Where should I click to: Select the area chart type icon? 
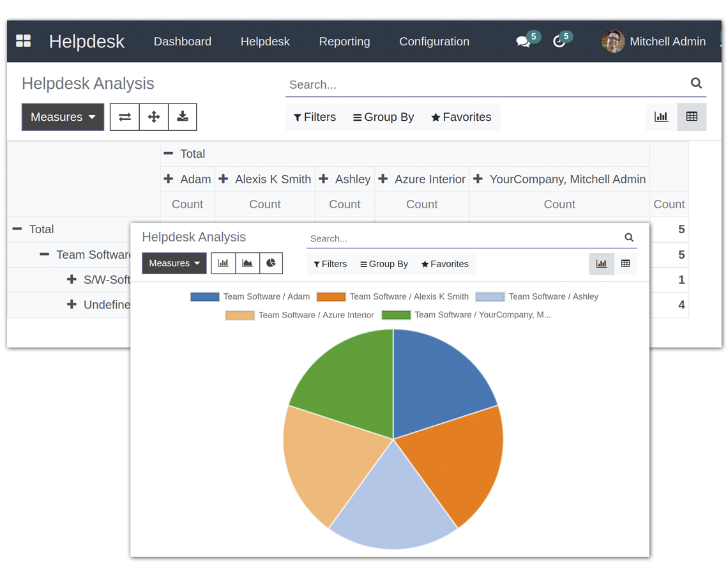[247, 263]
